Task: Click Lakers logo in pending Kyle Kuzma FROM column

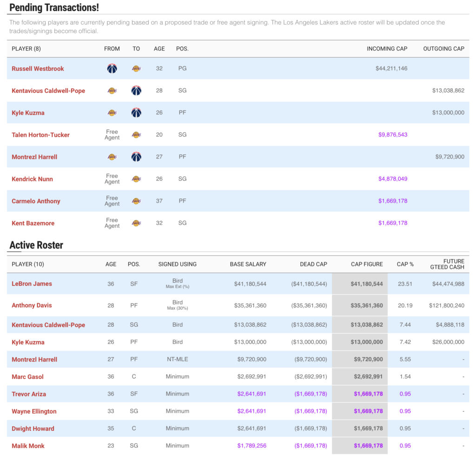Action: (112, 112)
